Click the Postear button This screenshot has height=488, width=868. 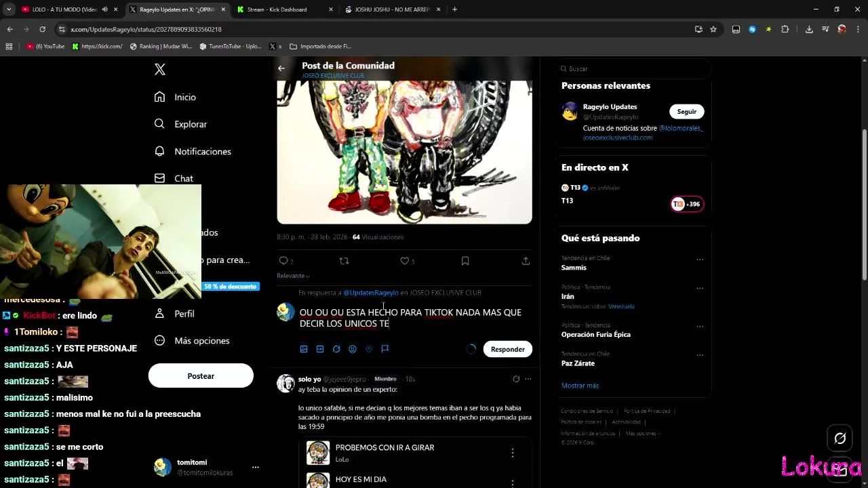click(x=201, y=376)
